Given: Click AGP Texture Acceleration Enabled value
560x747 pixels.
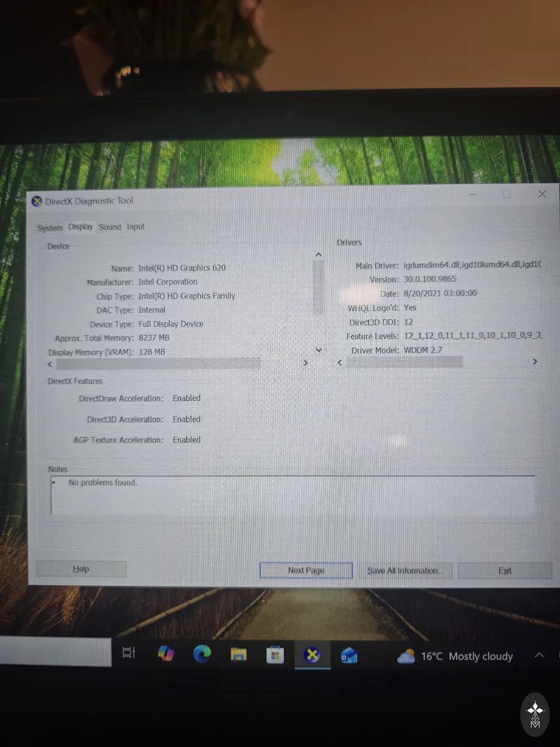Looking at the screenshot, I should pyautogui.click(x=187, y=439).
